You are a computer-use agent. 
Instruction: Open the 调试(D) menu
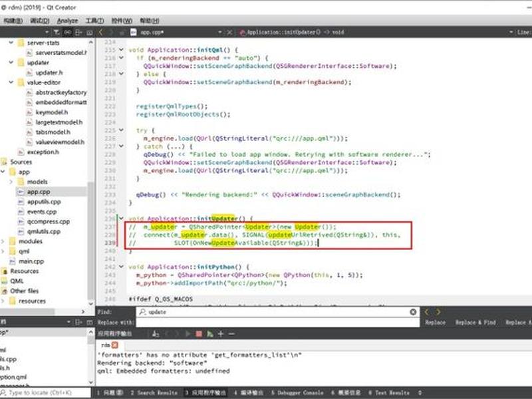coord(40,21)
